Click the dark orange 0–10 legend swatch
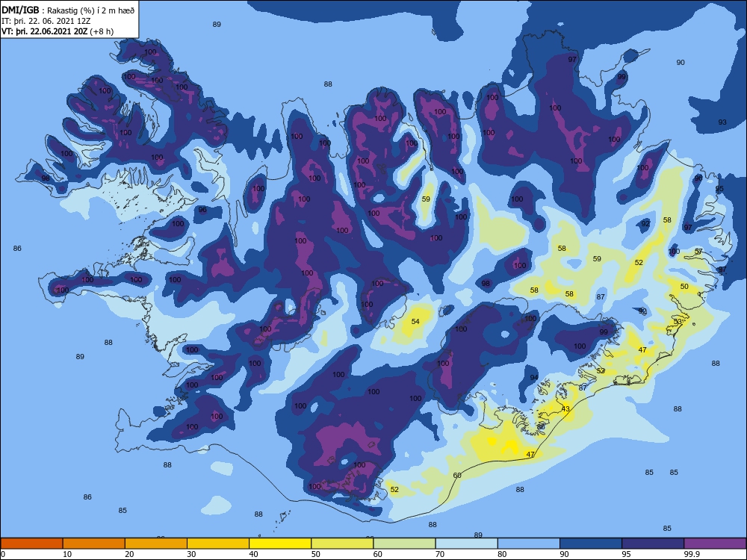The image size is (747, 560). click(31, 544)
